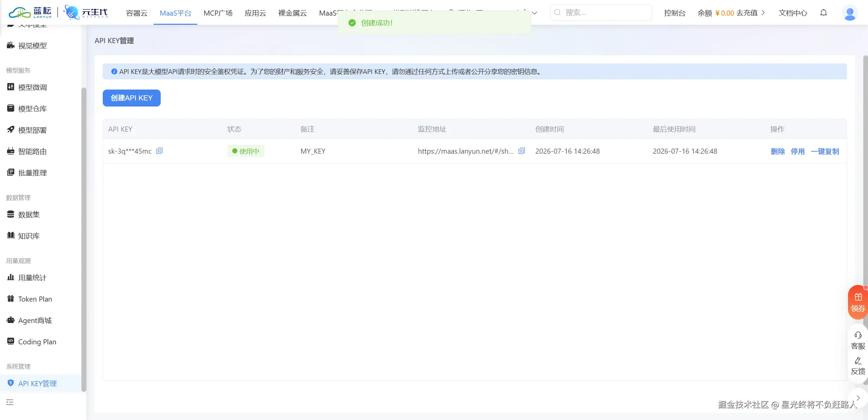The image size is (868, 420).
Task: Click the sidebar vertical scrollbar
Action: point(84,239)
